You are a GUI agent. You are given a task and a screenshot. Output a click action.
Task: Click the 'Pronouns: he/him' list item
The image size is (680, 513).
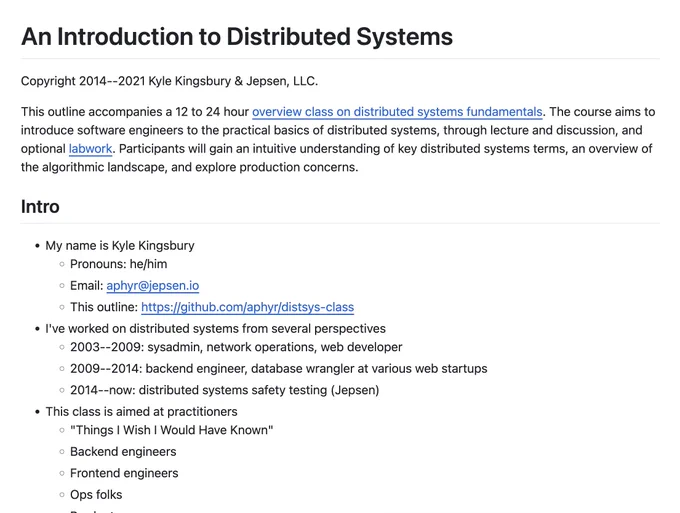(x=119, y=264)
